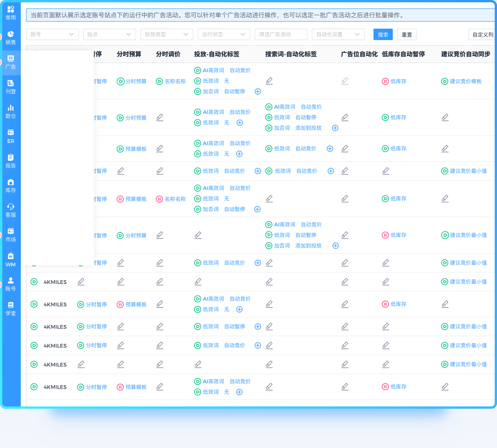Click the 重置 button
The width and height of the screenshot is (497, 448).
pos(407,35)
